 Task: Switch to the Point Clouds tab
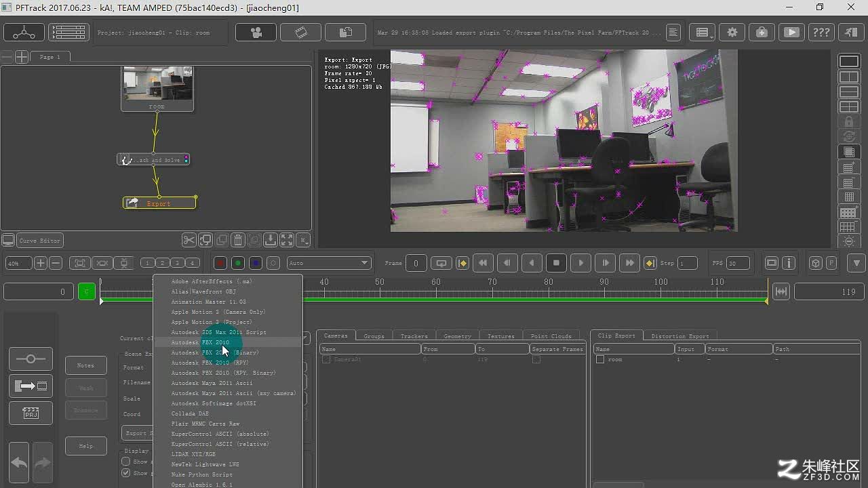pyautogui.click(x=551, y=335)
